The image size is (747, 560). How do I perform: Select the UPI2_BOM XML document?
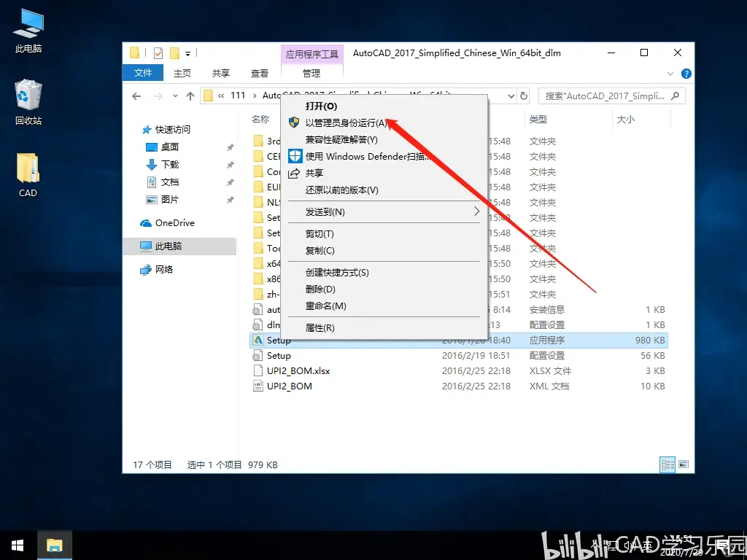(x=458, y=386)
